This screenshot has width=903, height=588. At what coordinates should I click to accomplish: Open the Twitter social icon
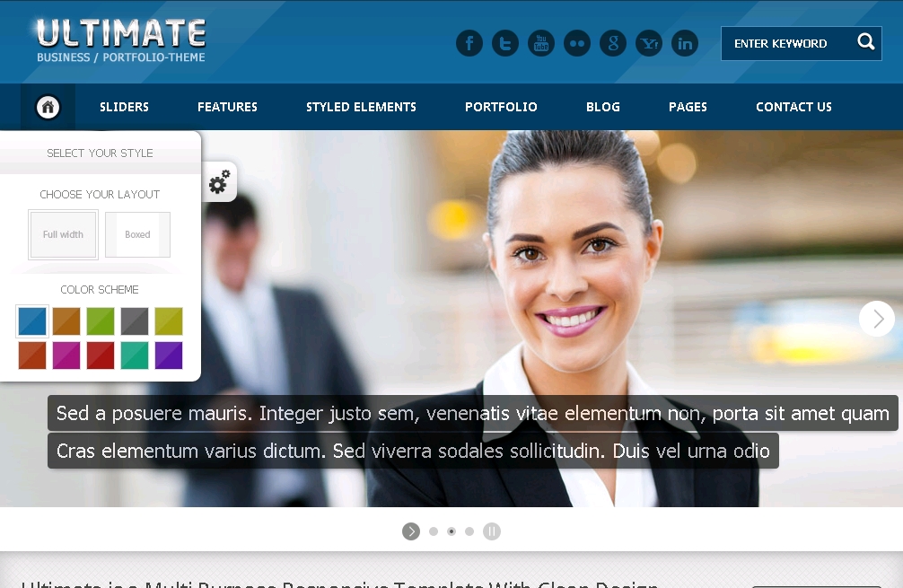click(505, 43)
